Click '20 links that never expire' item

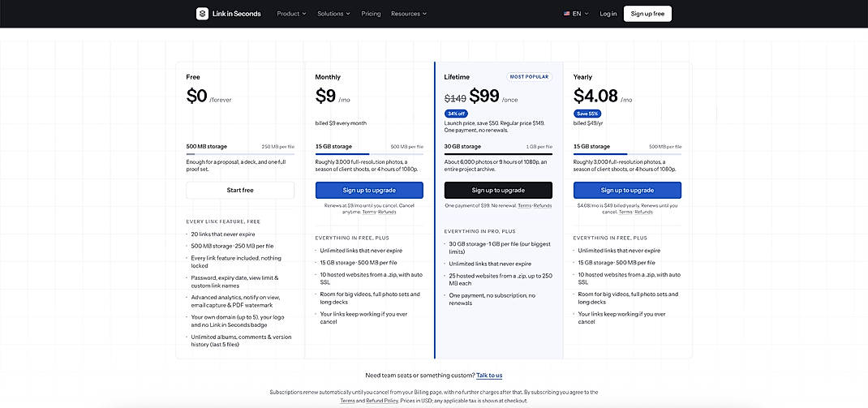(223, 234)
